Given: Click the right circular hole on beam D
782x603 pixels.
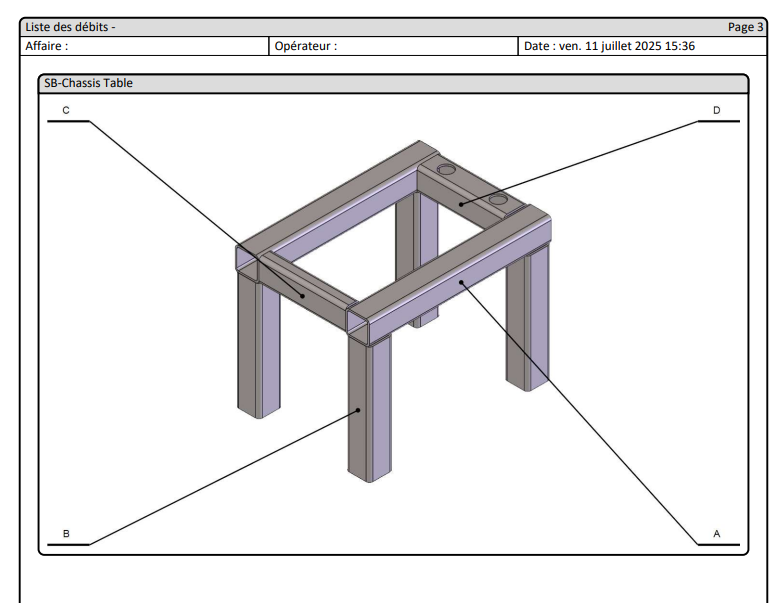Looking at the screenshot, I should tap(498, 202).
